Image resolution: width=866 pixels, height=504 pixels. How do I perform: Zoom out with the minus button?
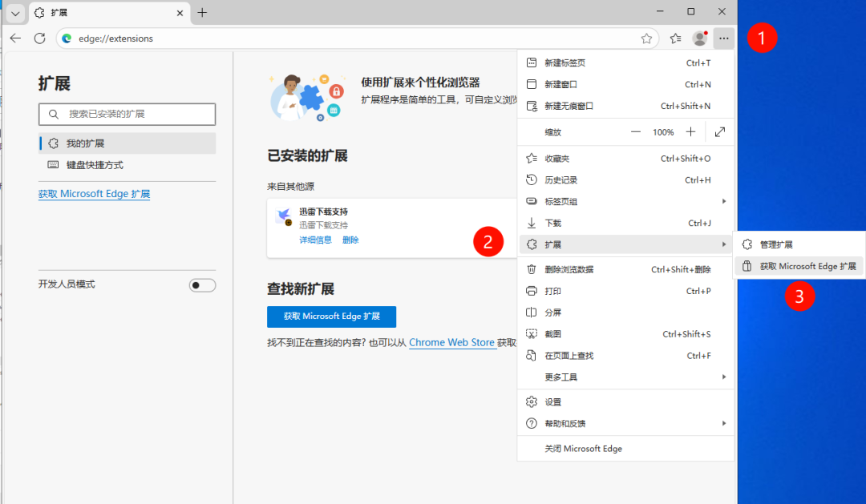636,132
